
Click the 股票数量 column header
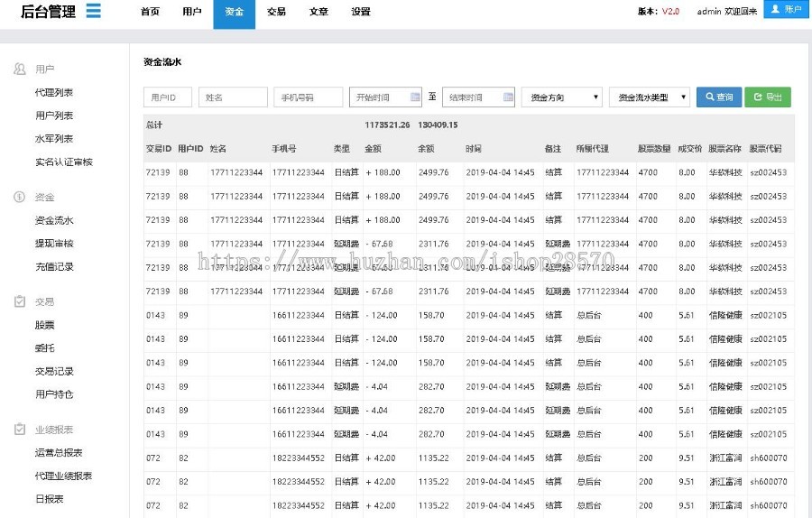654,149
